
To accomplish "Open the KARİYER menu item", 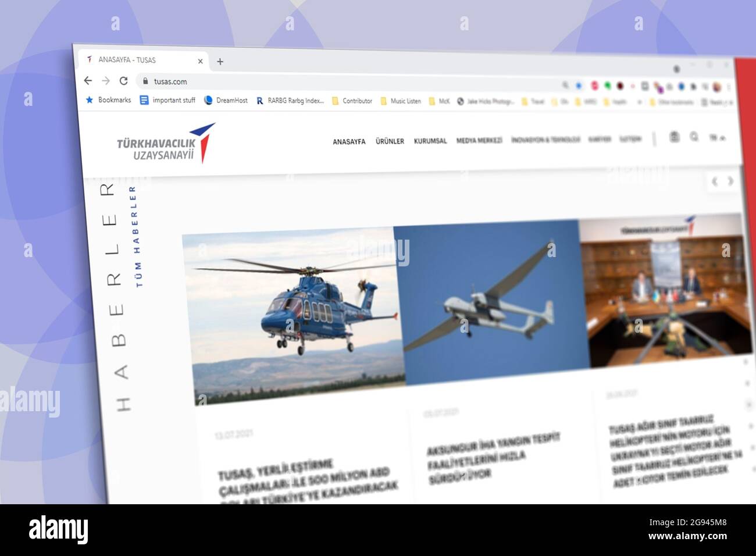I will (x=600, y=139).
